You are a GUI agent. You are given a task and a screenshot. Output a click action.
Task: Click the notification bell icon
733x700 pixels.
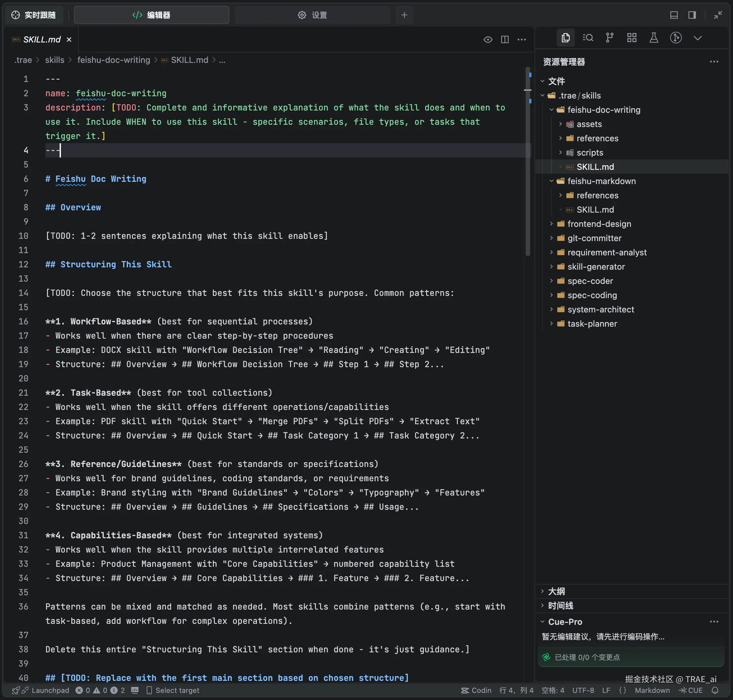click(x=715, y=690)
